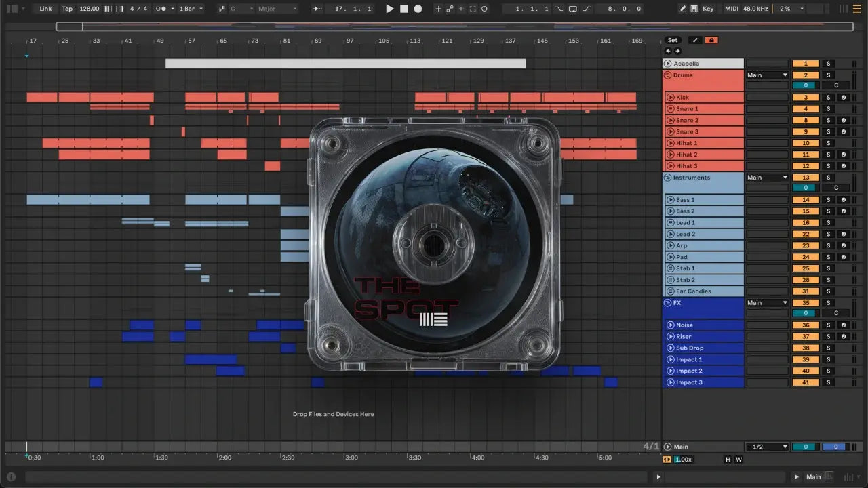Image resolution: width=868 pixels, height=488 pixels.
Task: Toggle the Follow playback icon
Action: coord(317,9)
